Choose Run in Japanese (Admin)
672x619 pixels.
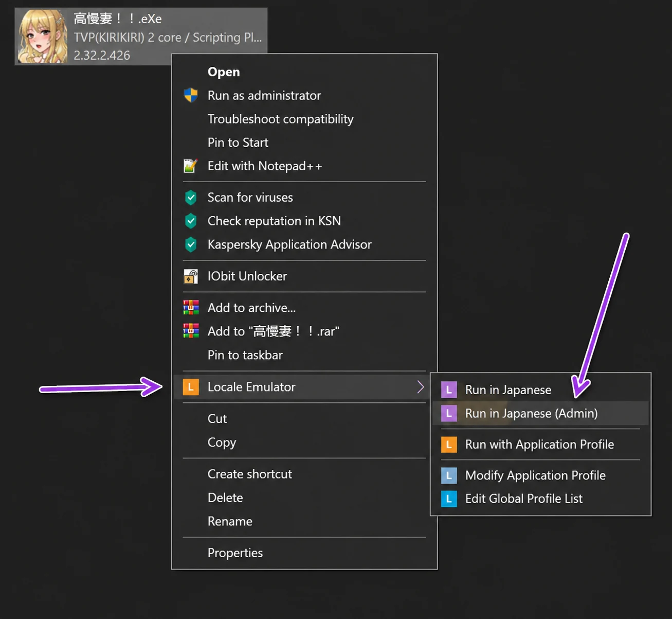click(540, 413)
